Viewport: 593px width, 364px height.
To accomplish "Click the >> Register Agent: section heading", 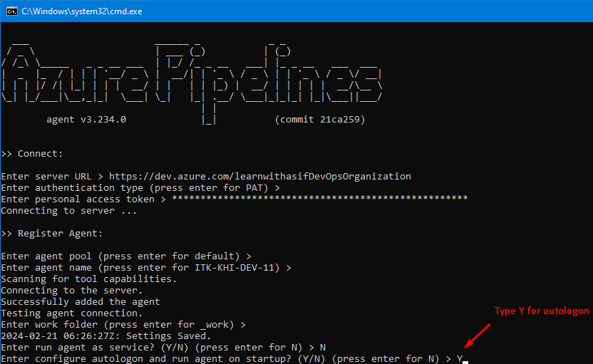I will (52, 234).
